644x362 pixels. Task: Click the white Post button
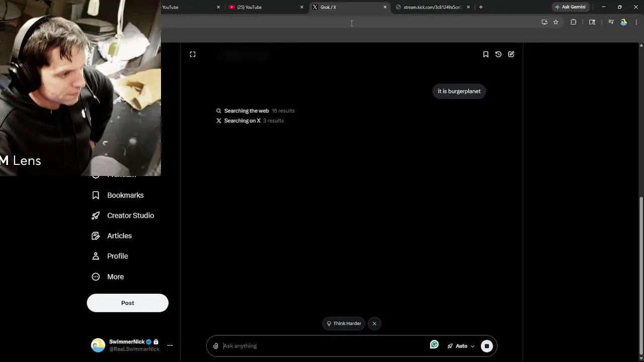(x=127, y=303)
